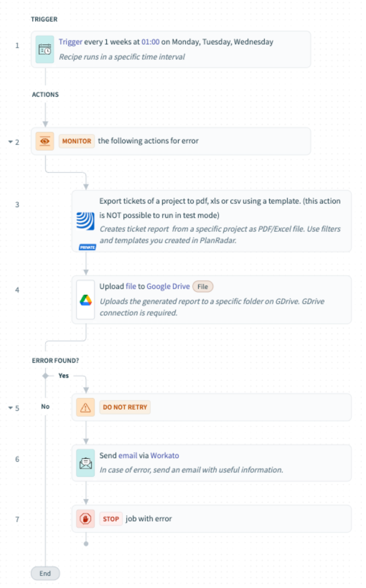366x588 pixels.
Task: Click the Google Drive icon
Action: (x=85, y=300)
